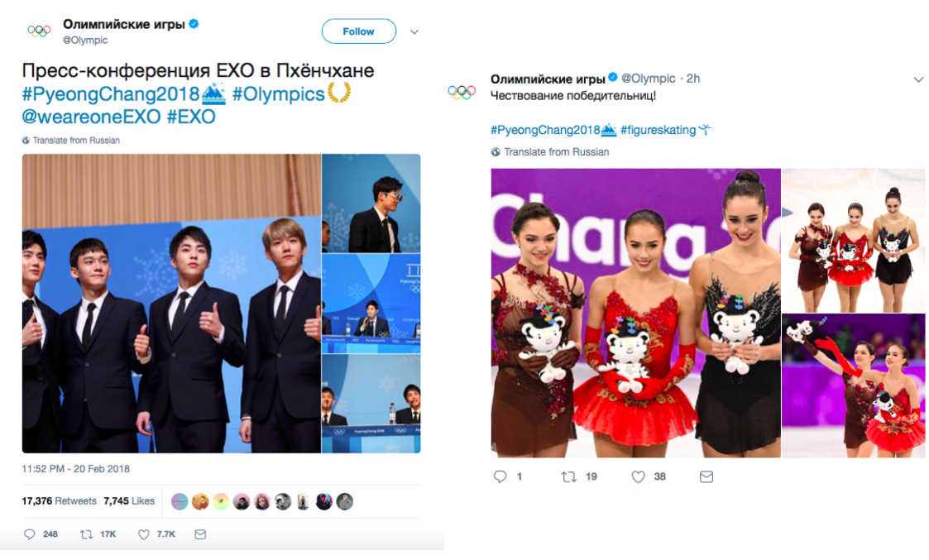View the 7,745 Likes list
Image resolution: width=929 pixels, height=560 pixels.
[x=129, y=501]
